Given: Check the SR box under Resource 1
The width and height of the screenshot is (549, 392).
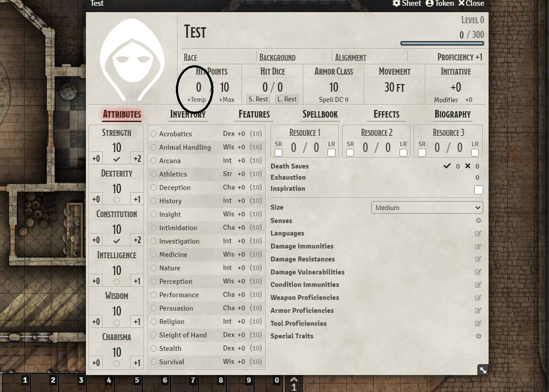Looking at the screenshot, I should (x=278, y=152).
